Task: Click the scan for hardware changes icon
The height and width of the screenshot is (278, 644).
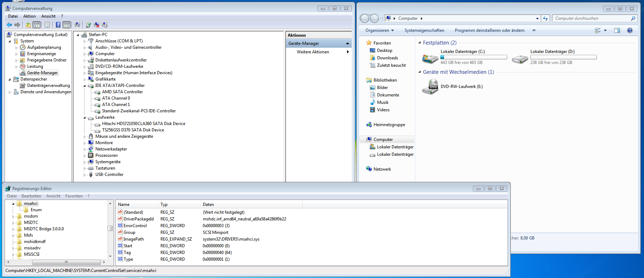Action: point(77,25)
